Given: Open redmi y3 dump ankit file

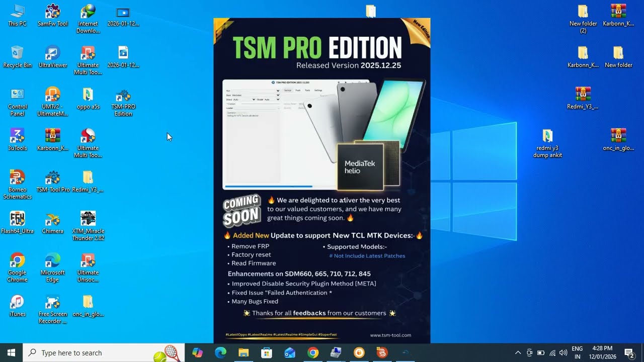Looking at the screenshot, I should click(x=547, y=143).
